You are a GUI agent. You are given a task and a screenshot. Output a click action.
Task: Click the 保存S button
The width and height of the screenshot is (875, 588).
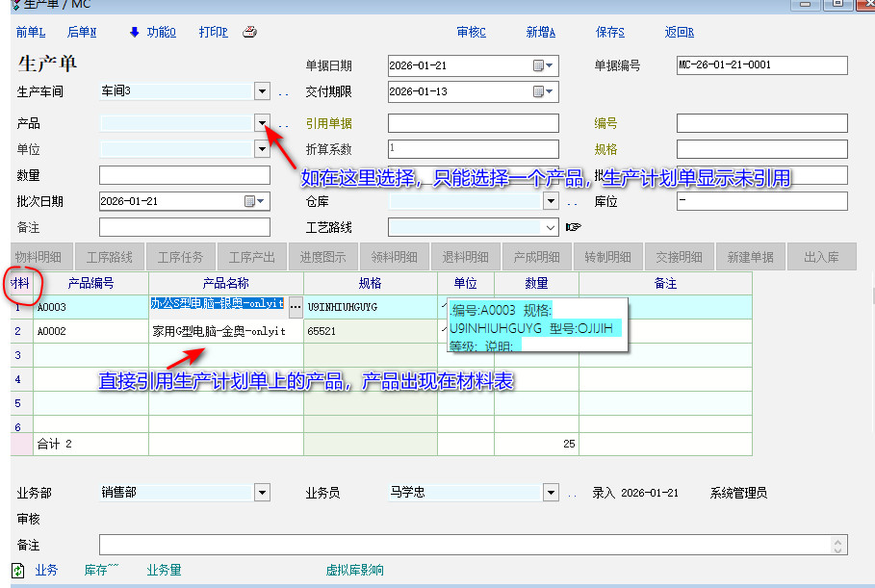click(609, 32)
